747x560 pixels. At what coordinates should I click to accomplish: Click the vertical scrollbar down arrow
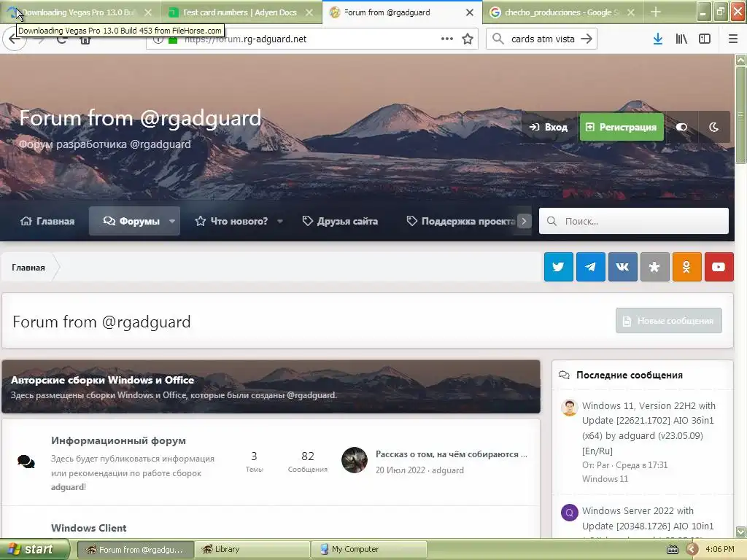click(741, 532)
